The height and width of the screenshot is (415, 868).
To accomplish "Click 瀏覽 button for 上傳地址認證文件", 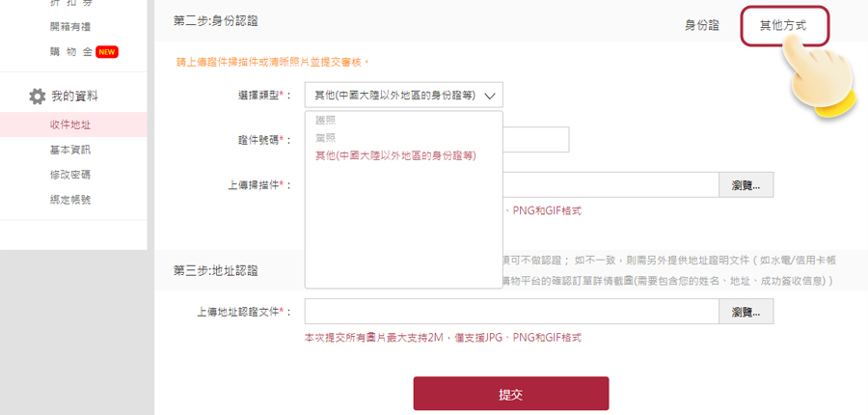I will [x=746, y=312].
